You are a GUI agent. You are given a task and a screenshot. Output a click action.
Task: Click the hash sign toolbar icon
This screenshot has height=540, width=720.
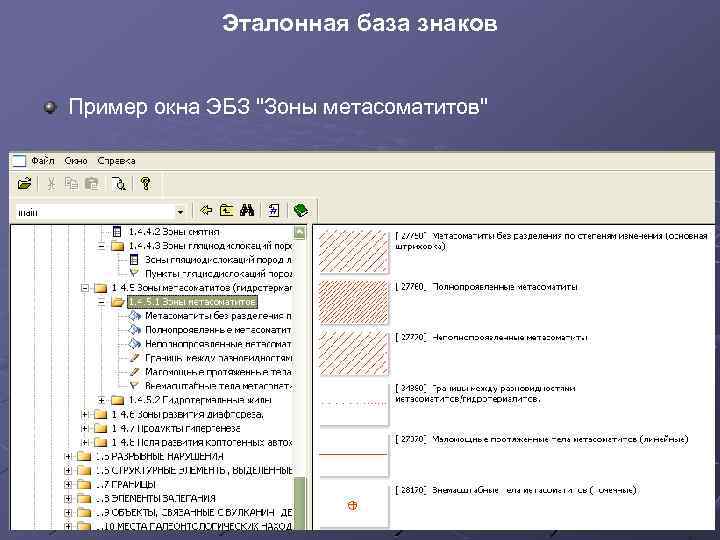(274, 210)
